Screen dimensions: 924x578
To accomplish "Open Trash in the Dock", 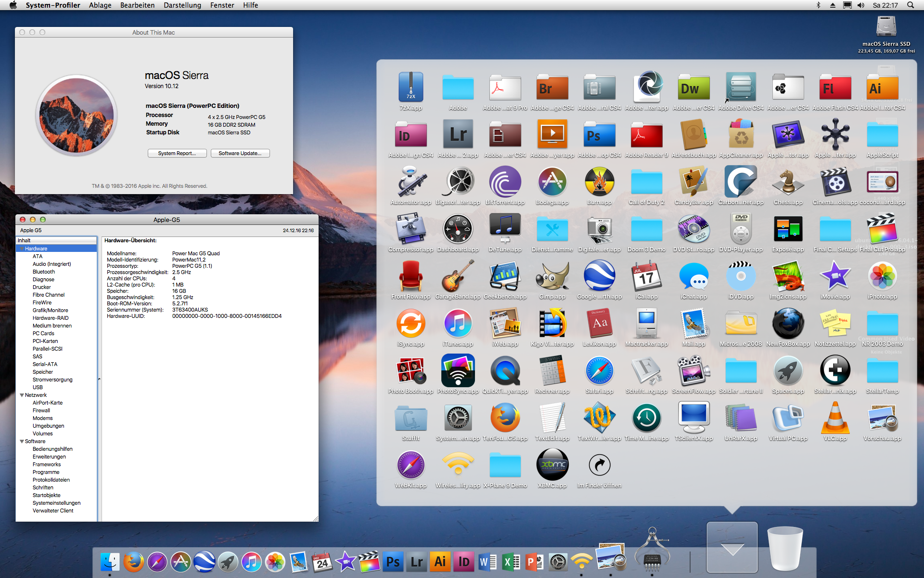I will coord(784,549).
